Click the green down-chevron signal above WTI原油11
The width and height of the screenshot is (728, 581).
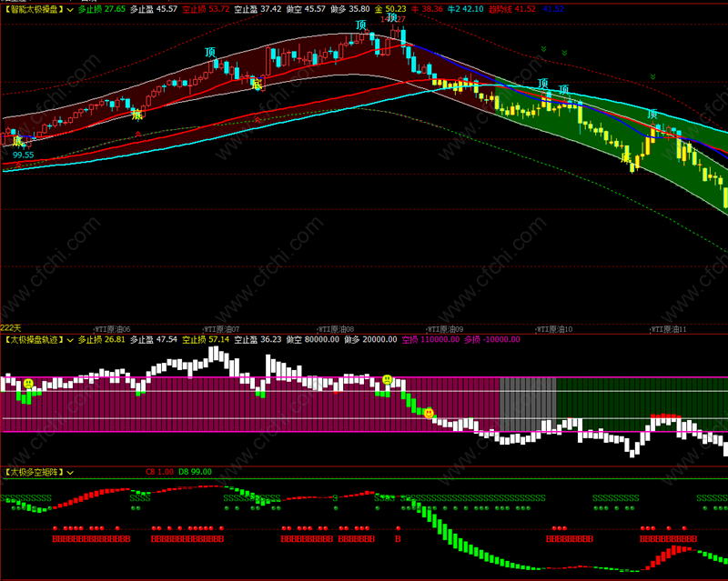click(x=652, y=76)
